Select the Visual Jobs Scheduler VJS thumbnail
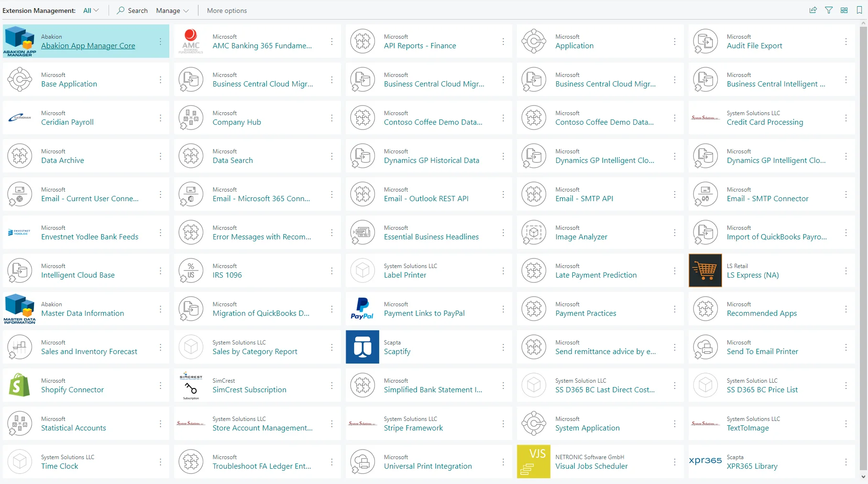Viewport: 868px width, 484px height. click(533, 462)
